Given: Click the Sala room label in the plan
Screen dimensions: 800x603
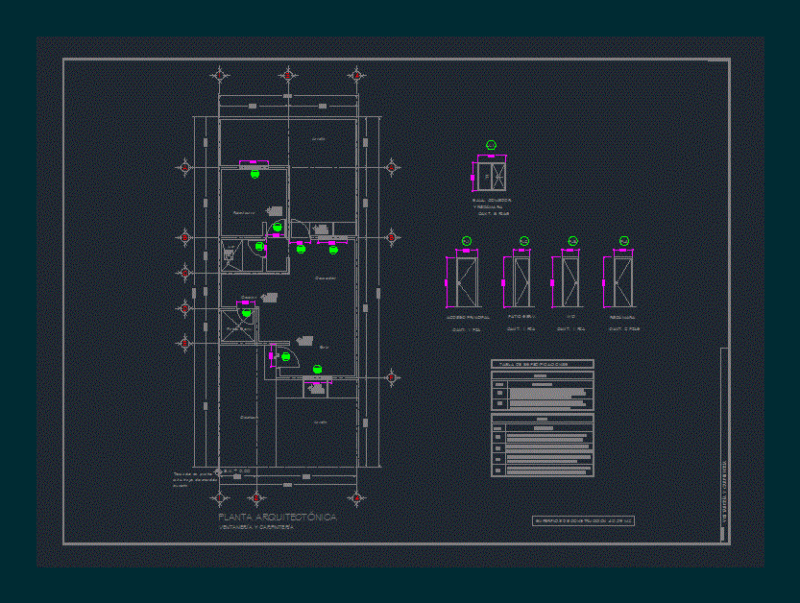Looking at the screenshot, I should pyautogui.click(x=324, y=347).
